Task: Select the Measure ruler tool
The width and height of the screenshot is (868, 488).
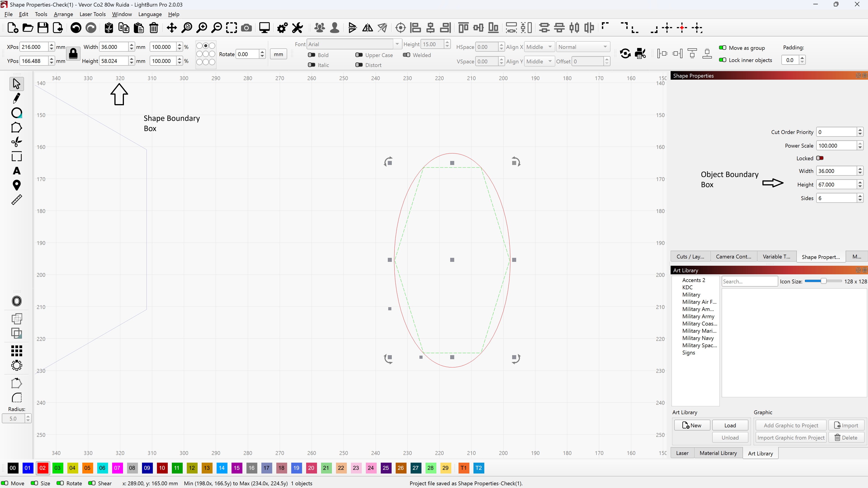Action: tap(16, 200)
